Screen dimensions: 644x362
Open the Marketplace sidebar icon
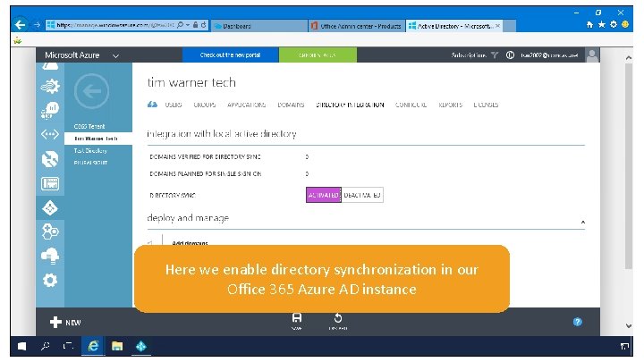point(50,232)
